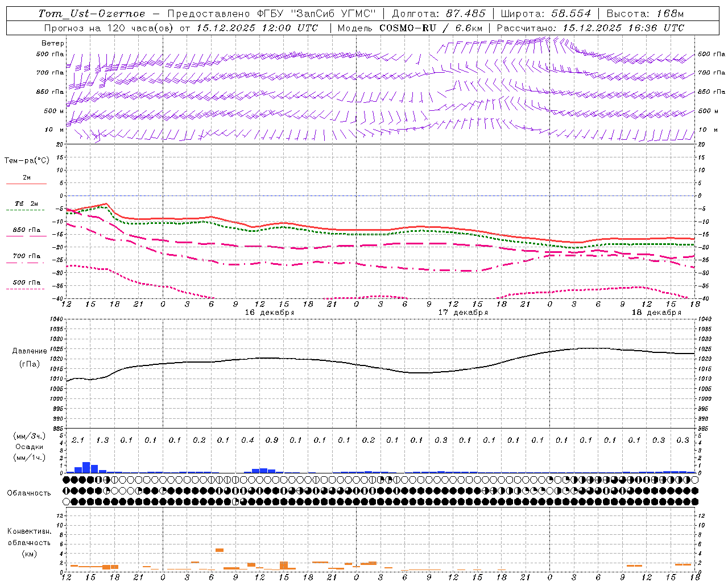The height and width of the screenshot is (582, 728).
Task: Click the precipitation value "2.1"
Action: pyautogui.click(x=78, y=440)
